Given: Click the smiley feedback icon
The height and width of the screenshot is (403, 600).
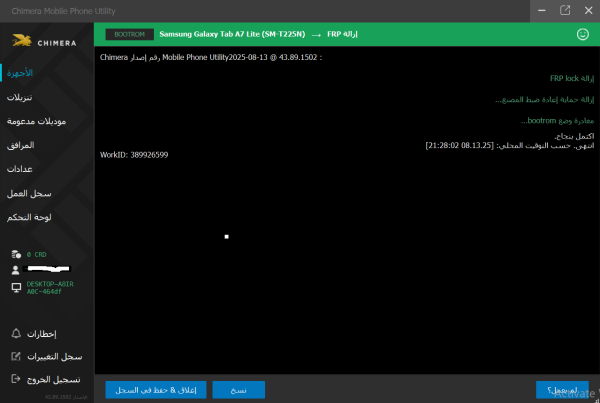Looking at the screenshot, I should pyautogui.click(x=583, y=34).
